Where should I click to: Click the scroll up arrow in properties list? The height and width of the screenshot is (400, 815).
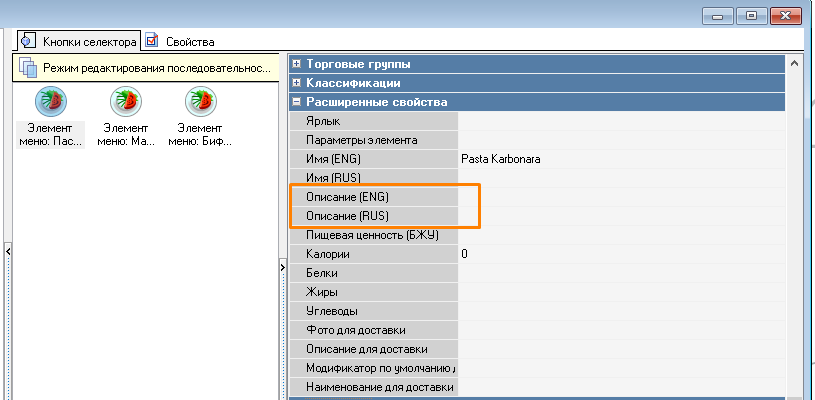click(795, 64)
